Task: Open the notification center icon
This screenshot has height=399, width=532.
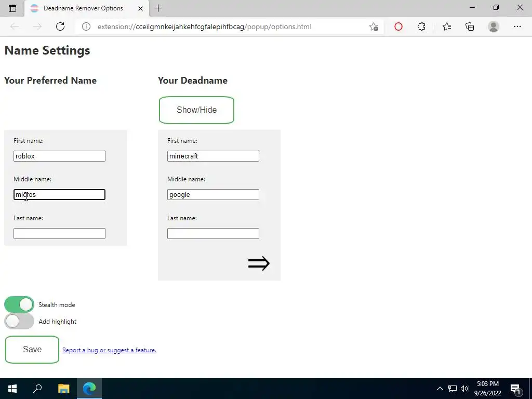Action: pos(515,389)
